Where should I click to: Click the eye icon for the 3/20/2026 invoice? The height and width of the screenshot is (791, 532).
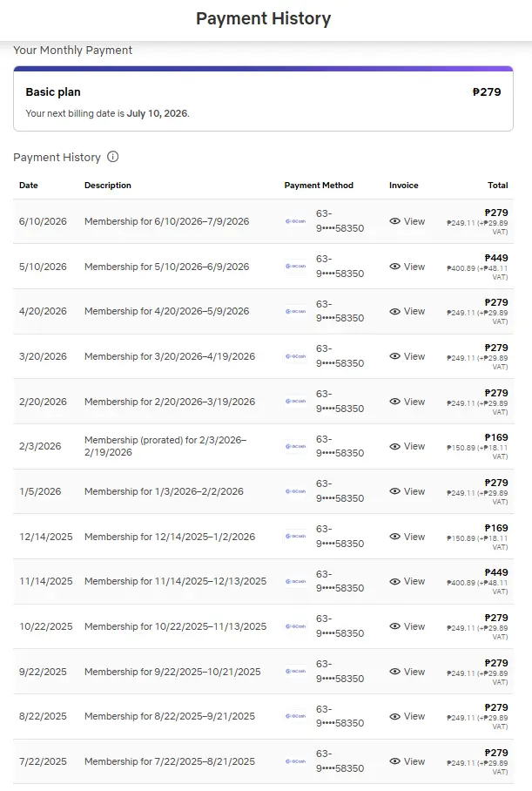(x=394, y=356)
